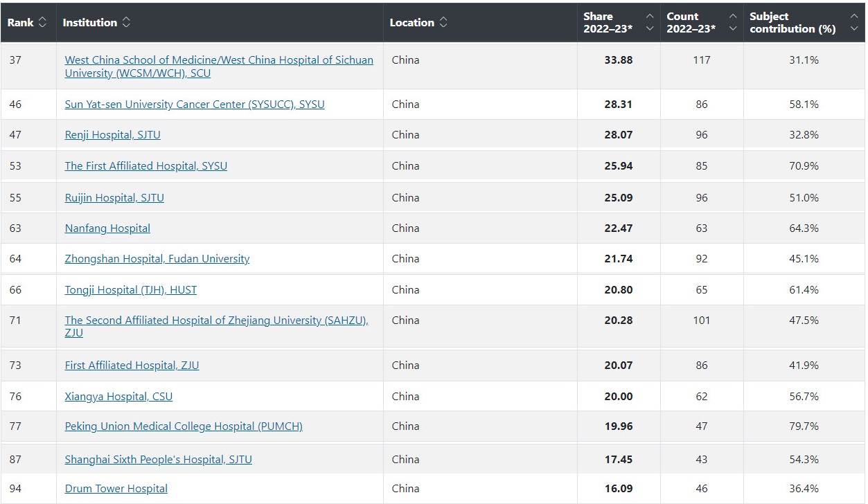Click Zhongshan Hospital, Fudan University link
The width and height of the screenshot is (868, 504).
[x=157, y=259]
